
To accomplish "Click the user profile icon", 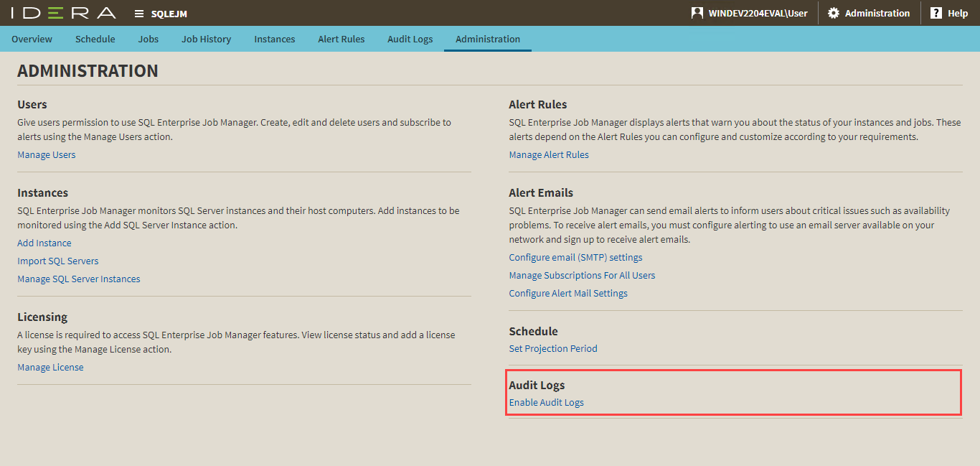I will coord(697,13).
